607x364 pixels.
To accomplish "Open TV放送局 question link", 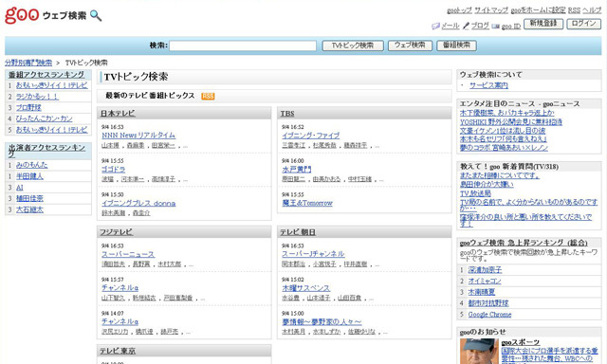I will point(475,193).
